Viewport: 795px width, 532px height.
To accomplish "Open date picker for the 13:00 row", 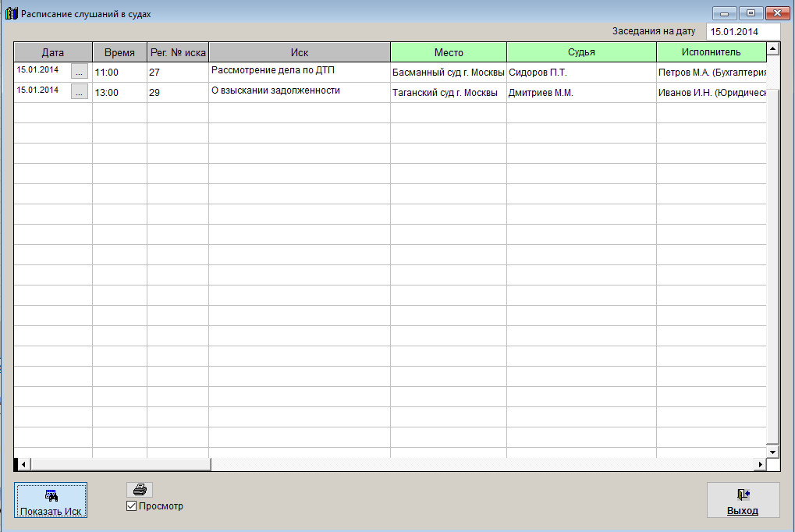I will point(79,92).
